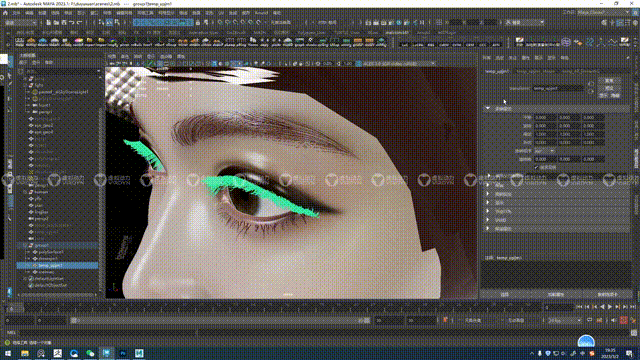Toggle the Inherits Transform checkbox

pos(537,167)
